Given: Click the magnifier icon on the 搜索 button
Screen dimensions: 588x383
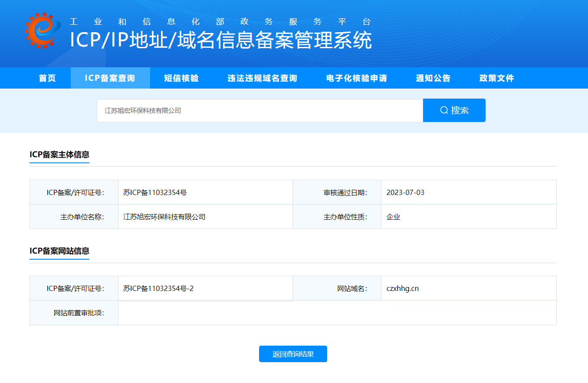Looking at the screenshot, I should pyautogui.click(x=443, y=110).
